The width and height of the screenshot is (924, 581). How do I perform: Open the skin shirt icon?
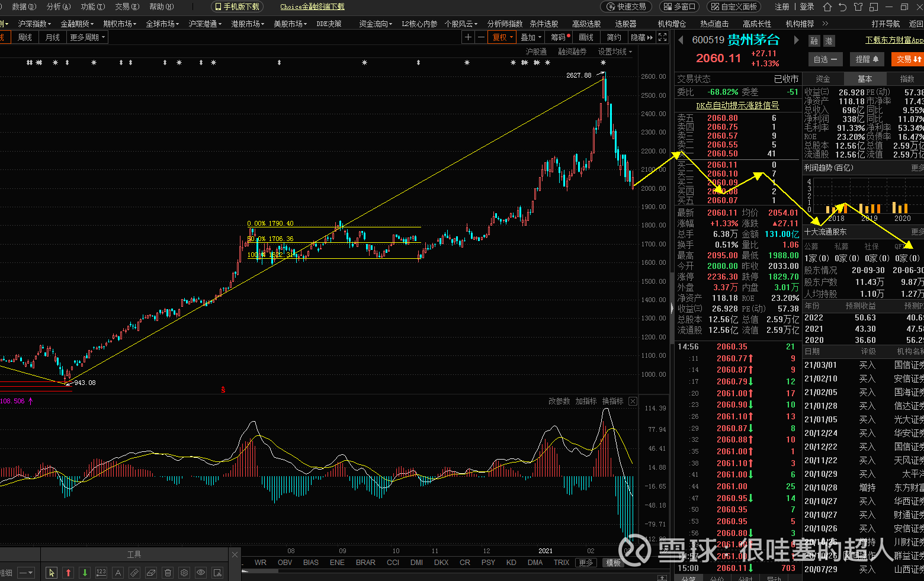[858, 7]
